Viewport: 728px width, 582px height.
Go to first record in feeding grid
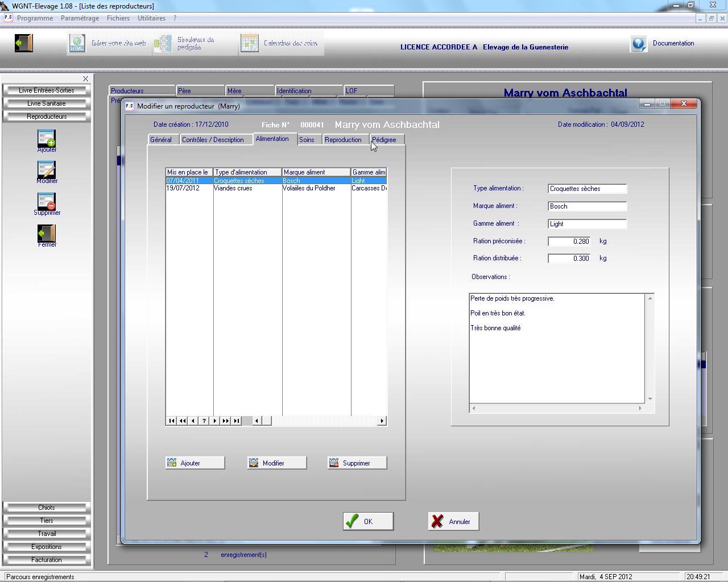click(x=171, y=421)
